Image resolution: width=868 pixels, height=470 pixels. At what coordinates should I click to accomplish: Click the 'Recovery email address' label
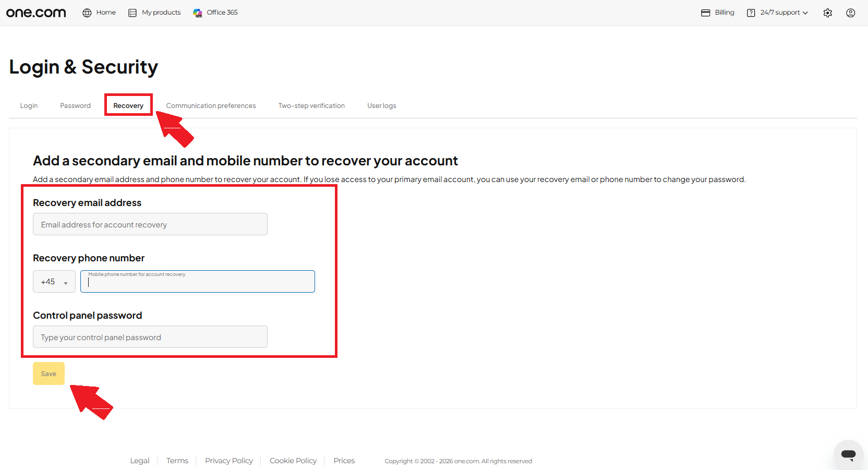coord(87,203)
